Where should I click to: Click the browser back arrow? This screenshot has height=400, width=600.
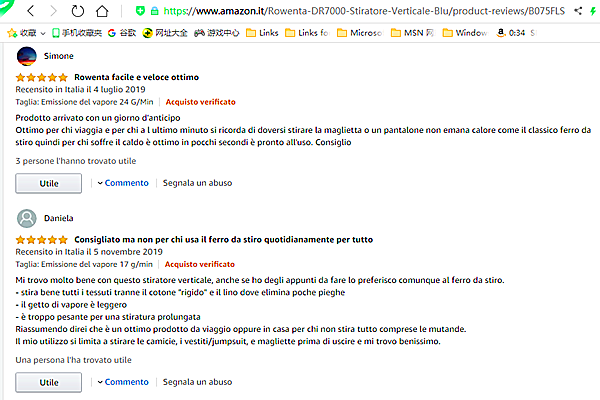(30, 11)
